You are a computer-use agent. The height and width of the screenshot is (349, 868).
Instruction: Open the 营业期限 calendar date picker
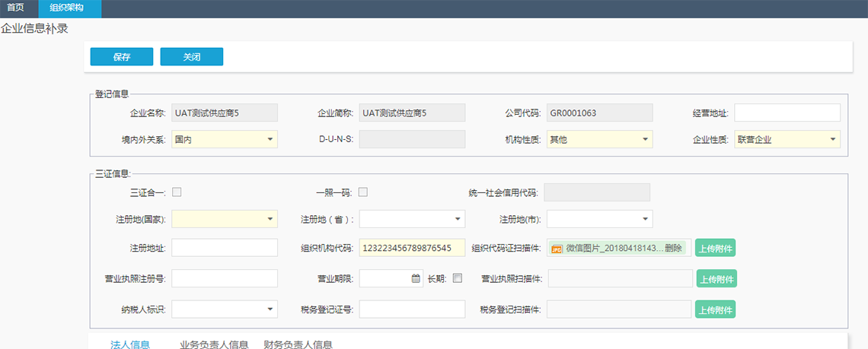416,278
